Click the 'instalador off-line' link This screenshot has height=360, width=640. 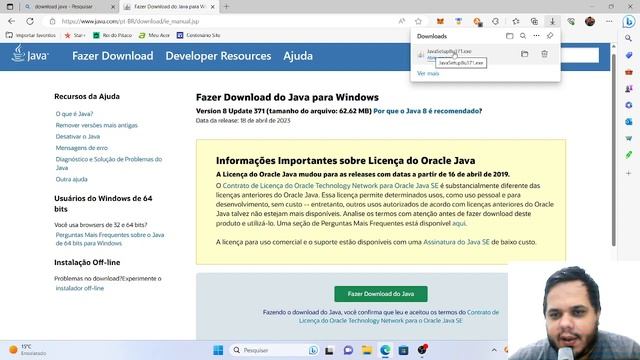tap(80, 288)
